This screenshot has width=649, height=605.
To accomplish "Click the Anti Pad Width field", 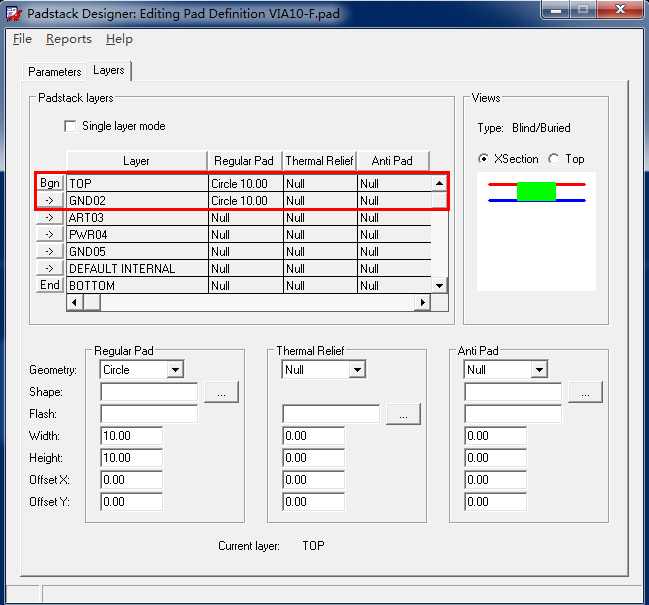I will pyautogui.click(x=495, y=436).
